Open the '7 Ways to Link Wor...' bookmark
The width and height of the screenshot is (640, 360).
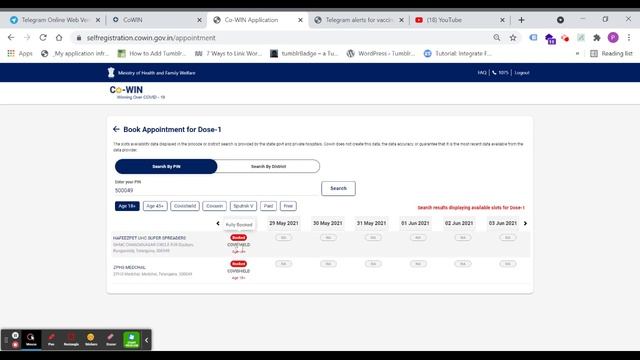(228, 53)
